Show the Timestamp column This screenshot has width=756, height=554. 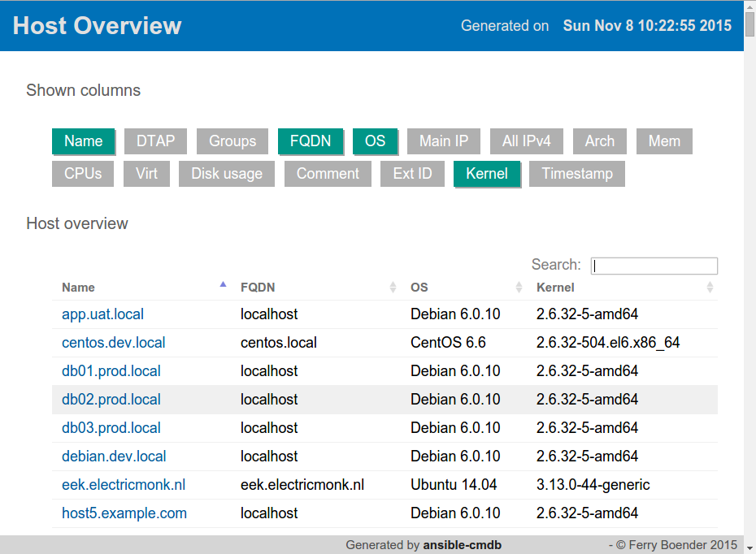point(577,173)
